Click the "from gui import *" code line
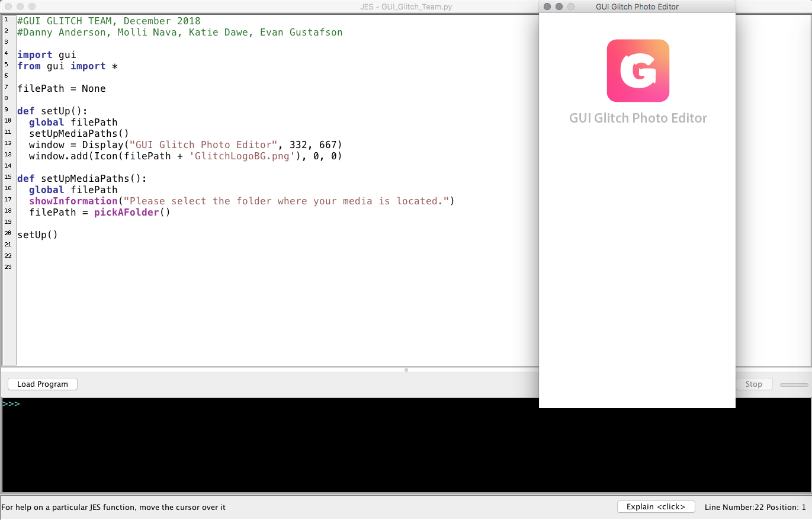The height and width of the screenshot is (520, 812). (x=68, y=66)
